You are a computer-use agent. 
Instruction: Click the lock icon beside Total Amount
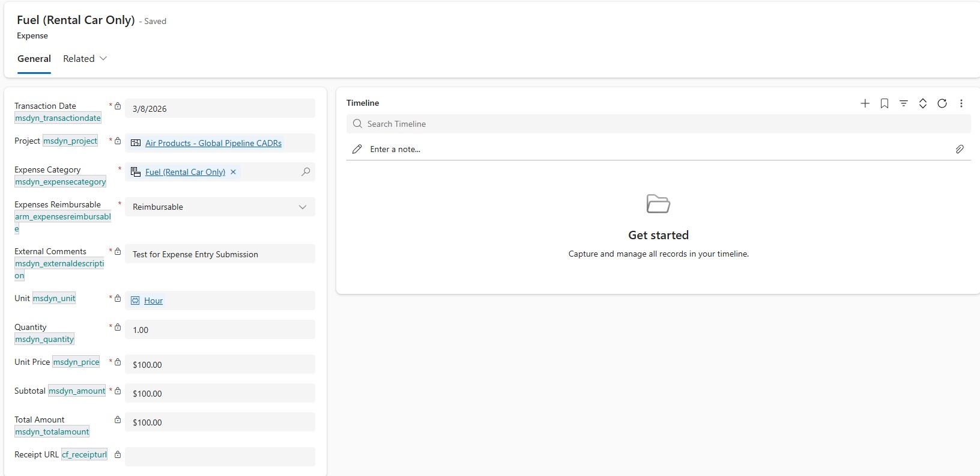click(x=118, y=420)
